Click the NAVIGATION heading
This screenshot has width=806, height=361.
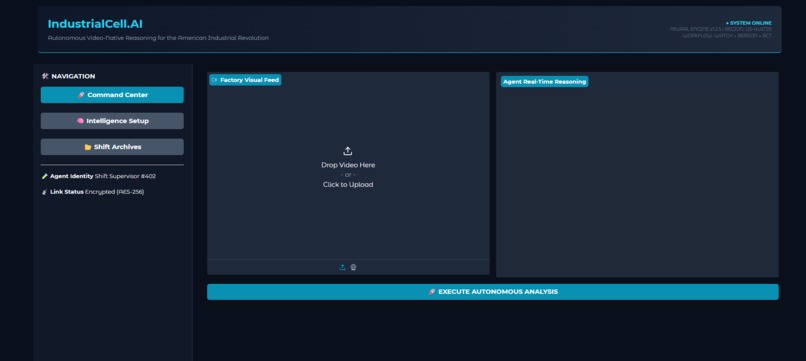73,76
